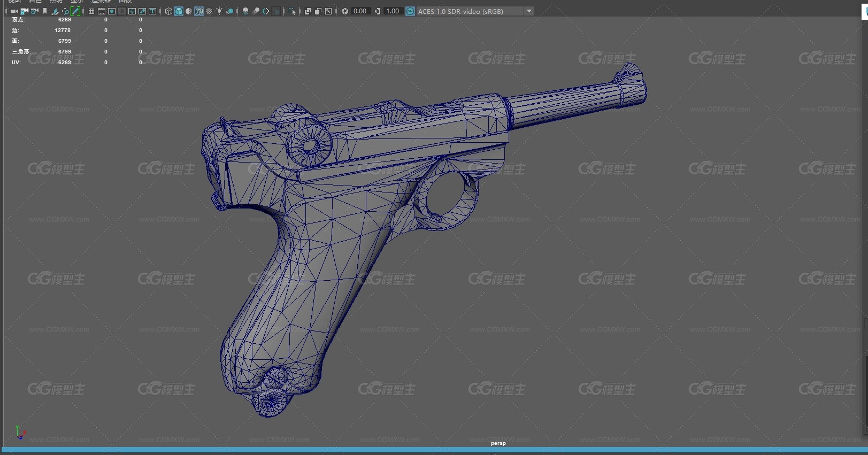Toggle the Lock Camera icon

[x=24, y=11]
